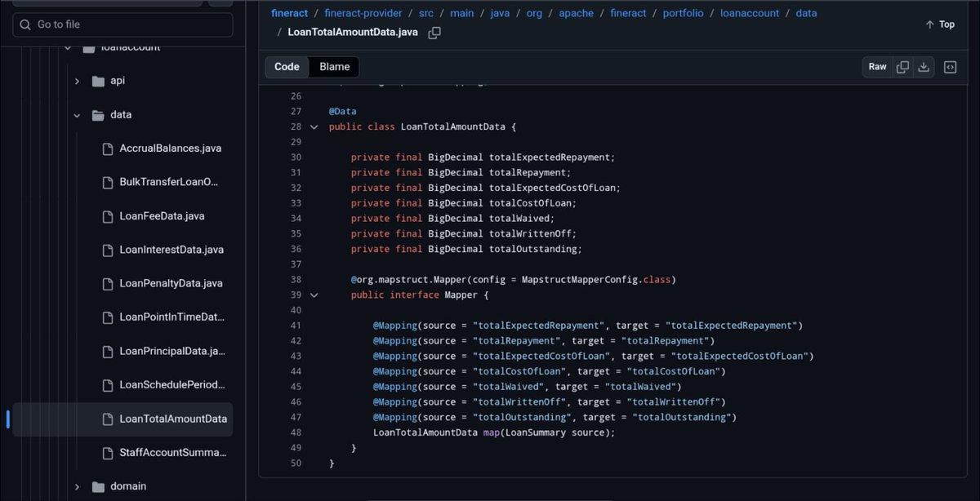
Task: Copy file path icon next to LoanTotalAmountData.java
Action: 434,33
